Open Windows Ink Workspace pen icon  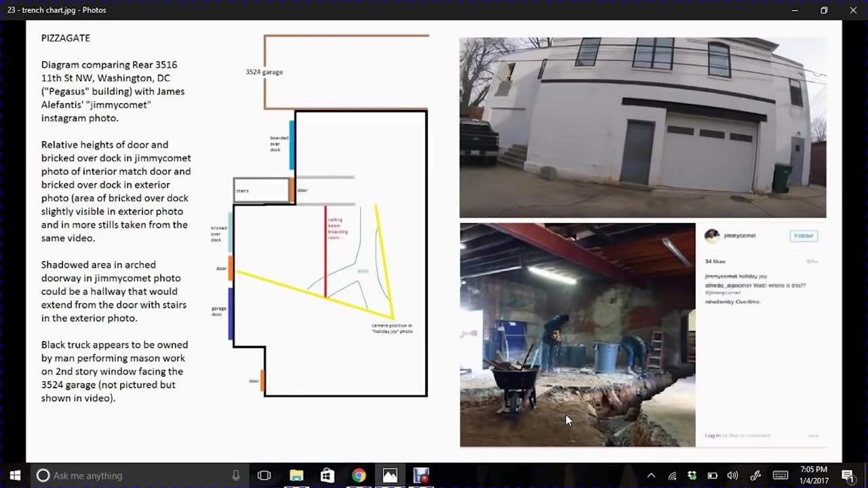tap(755, 475)
